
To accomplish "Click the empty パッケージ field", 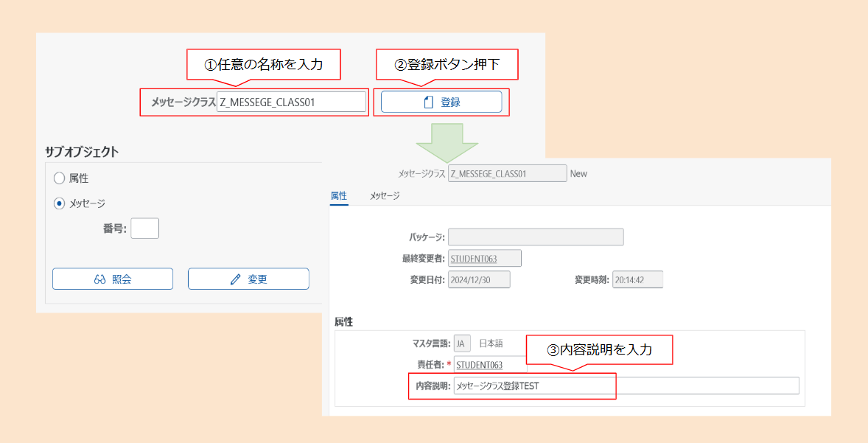I will [536, 237].
